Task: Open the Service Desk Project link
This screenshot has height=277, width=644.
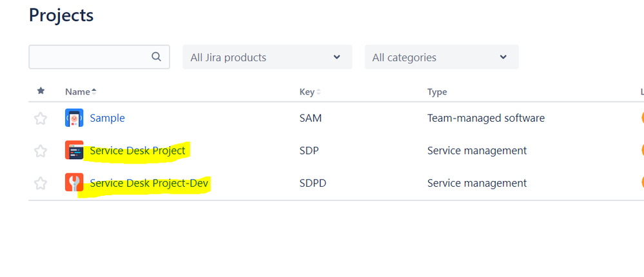Action: pos(137,151)
